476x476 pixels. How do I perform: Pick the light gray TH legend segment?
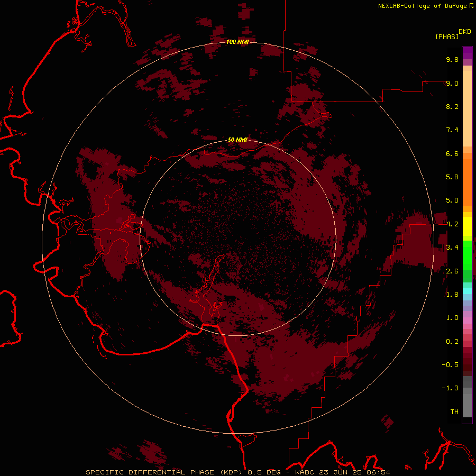(467, 406)
